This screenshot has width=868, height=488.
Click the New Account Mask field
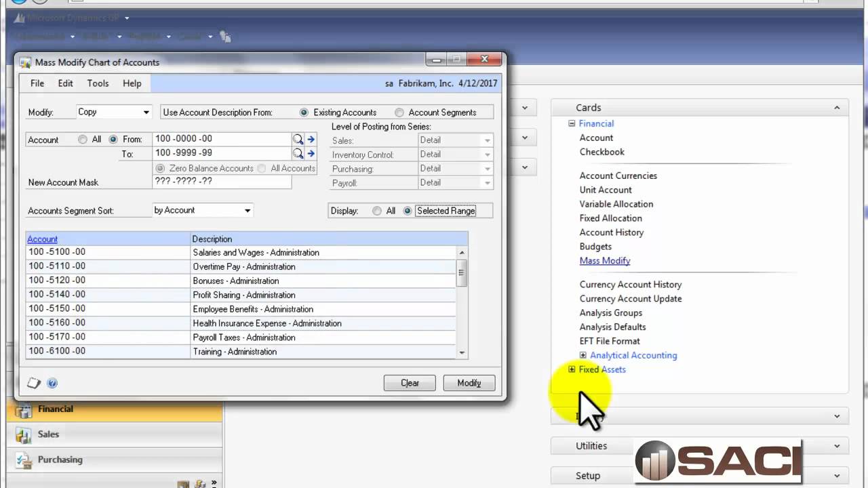click(x=222, y=182)
